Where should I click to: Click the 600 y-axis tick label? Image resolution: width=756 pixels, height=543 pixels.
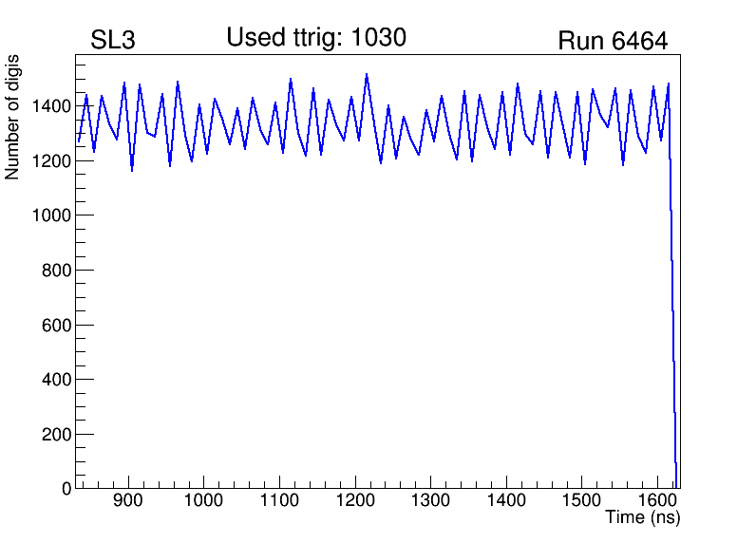tap(55, 325)
